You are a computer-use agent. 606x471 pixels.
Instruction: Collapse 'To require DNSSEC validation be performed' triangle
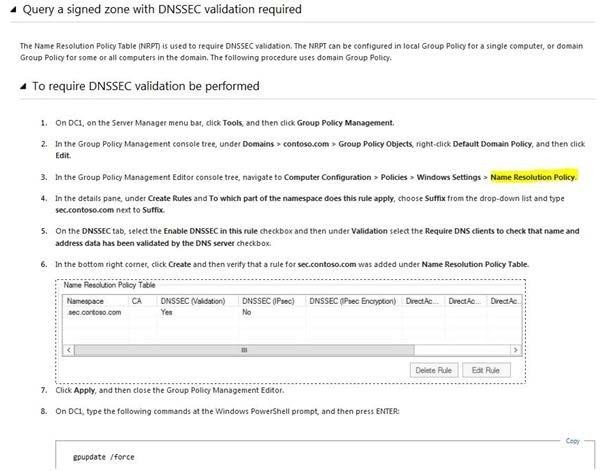(x=23, y=86)
